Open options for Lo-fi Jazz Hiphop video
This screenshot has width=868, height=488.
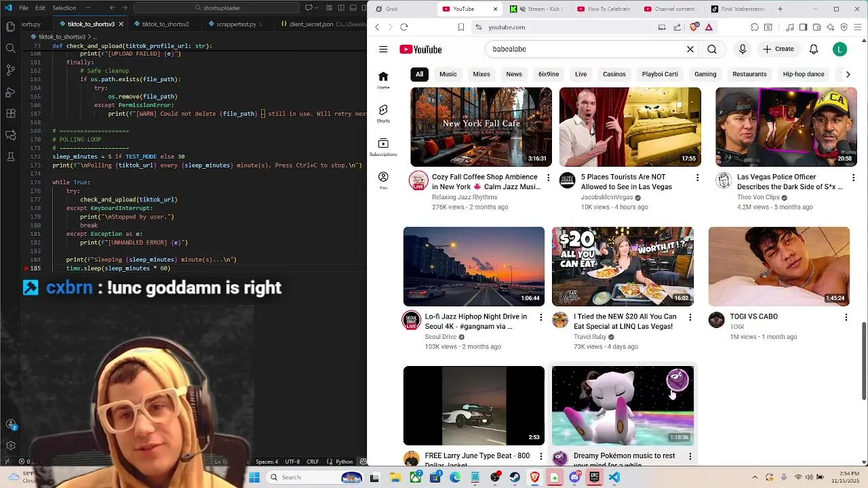pos(540,317)
